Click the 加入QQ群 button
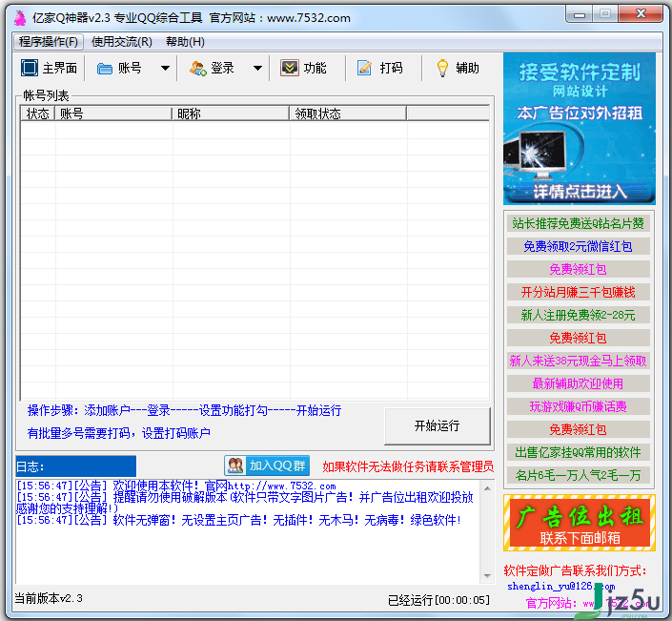Viewport: 672px width, 621px height. (x=267, y=466)
